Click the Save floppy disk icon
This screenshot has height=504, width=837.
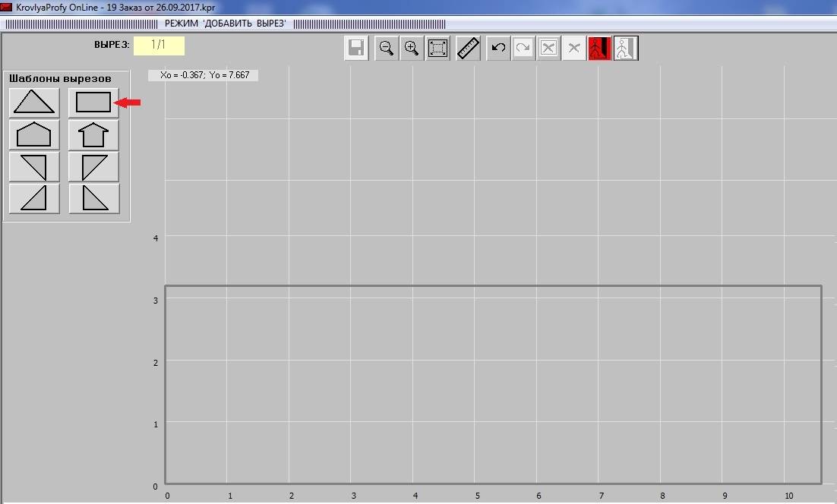click(356, 49)
